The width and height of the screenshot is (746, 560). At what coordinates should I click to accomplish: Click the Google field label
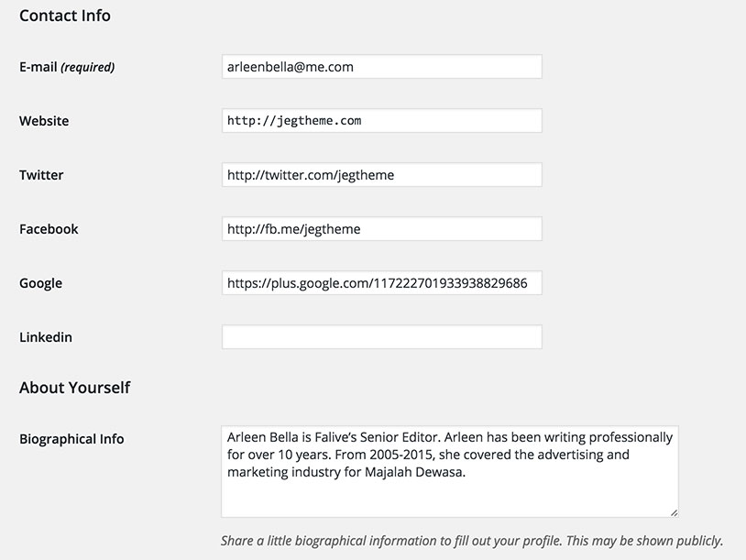[x=40, y=283]
